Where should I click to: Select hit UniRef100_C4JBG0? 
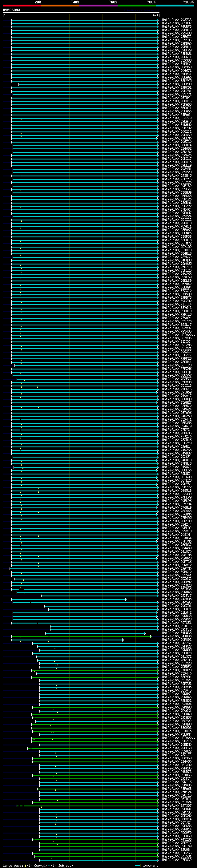click(176, 636)
